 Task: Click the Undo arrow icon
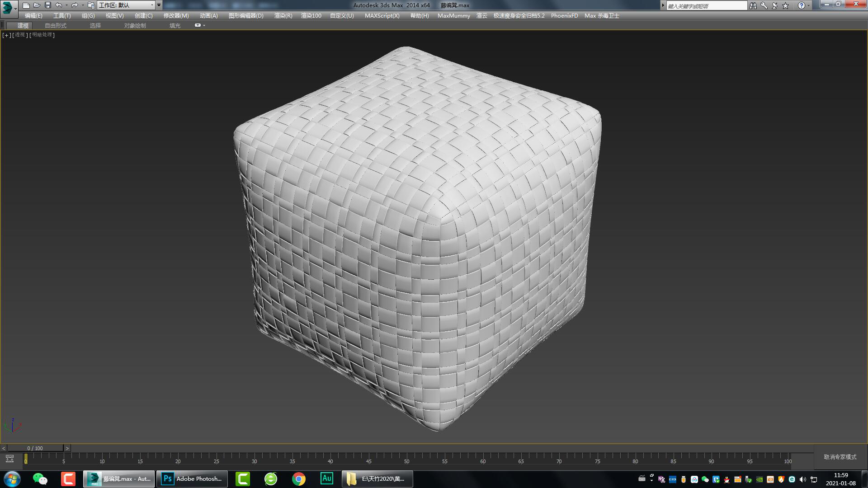point(58,5)
